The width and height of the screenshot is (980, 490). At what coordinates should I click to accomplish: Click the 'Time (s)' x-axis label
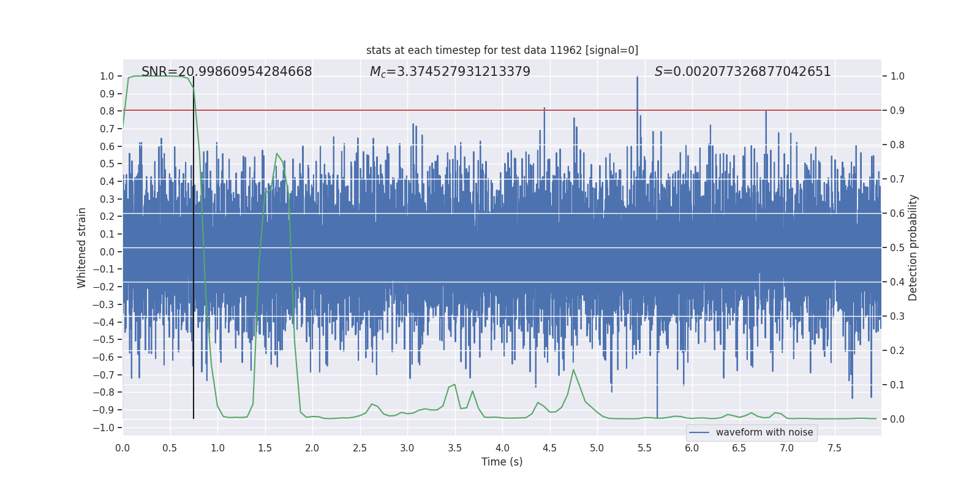(x=502, y=462)
